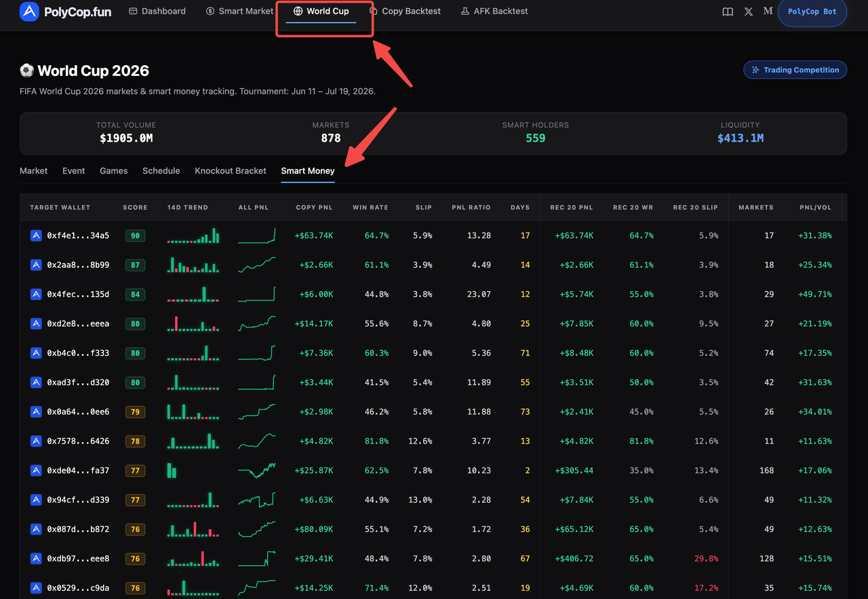
Task: Click wallet address 0x2aa8...8b99
Action: (78, 265)
